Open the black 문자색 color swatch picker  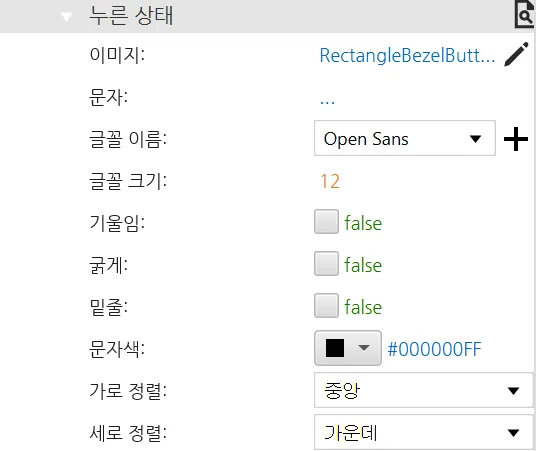pos(348,348)
